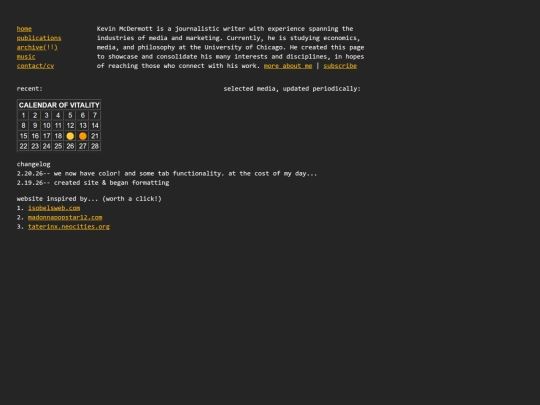
Task: Select day 7 in the calendar
Action: 95,115
